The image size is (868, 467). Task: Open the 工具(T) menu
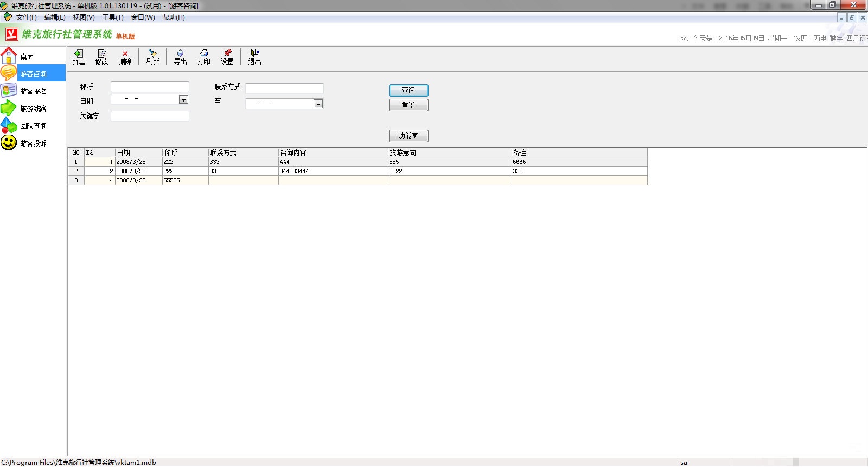113,17
